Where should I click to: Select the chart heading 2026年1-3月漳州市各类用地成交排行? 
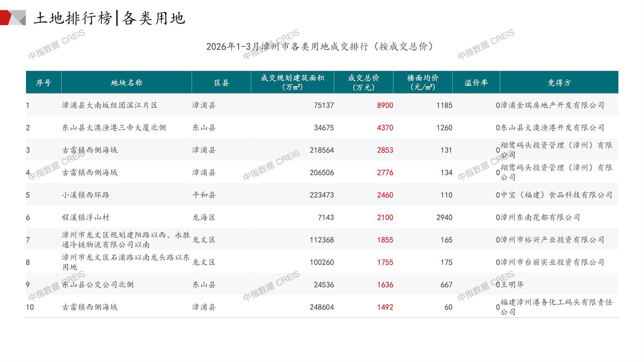(320, 47)
